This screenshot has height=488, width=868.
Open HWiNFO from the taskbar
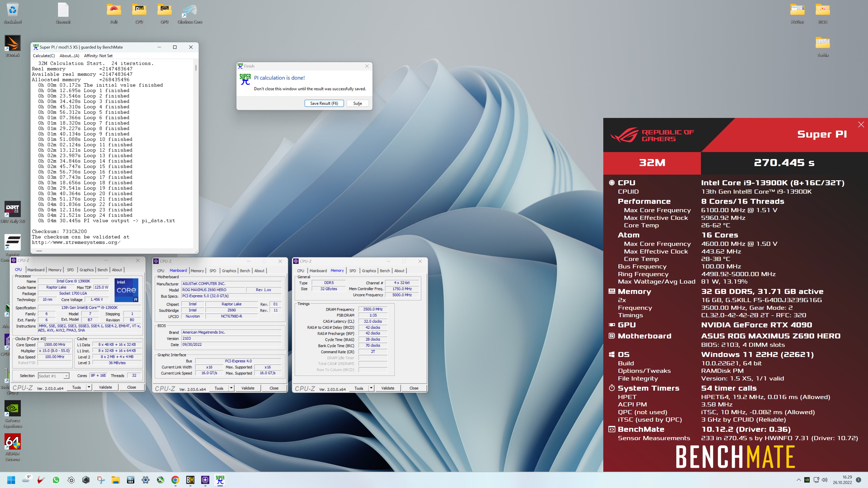[131, 480]
